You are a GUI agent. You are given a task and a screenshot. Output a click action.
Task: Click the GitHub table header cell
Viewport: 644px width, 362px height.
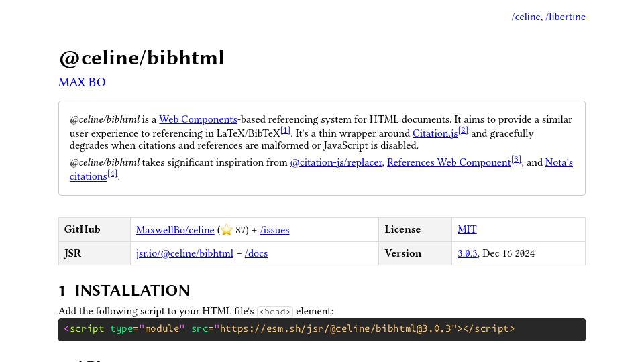[x=95, y=229]
